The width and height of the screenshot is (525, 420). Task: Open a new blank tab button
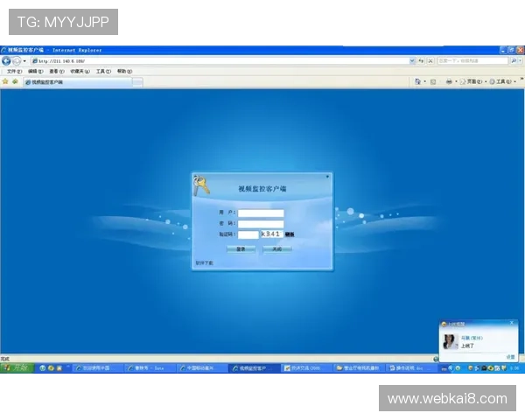pyautogui.click(x=137, y=82)
